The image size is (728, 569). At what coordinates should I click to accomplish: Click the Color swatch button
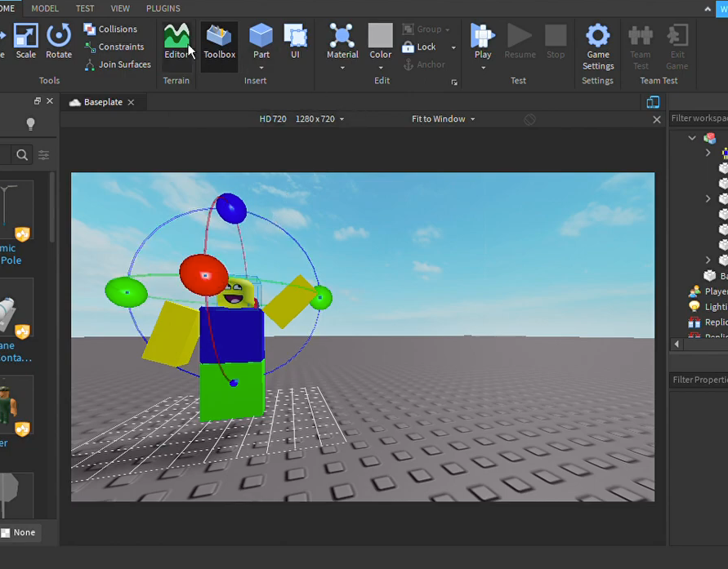click(380, 37)
